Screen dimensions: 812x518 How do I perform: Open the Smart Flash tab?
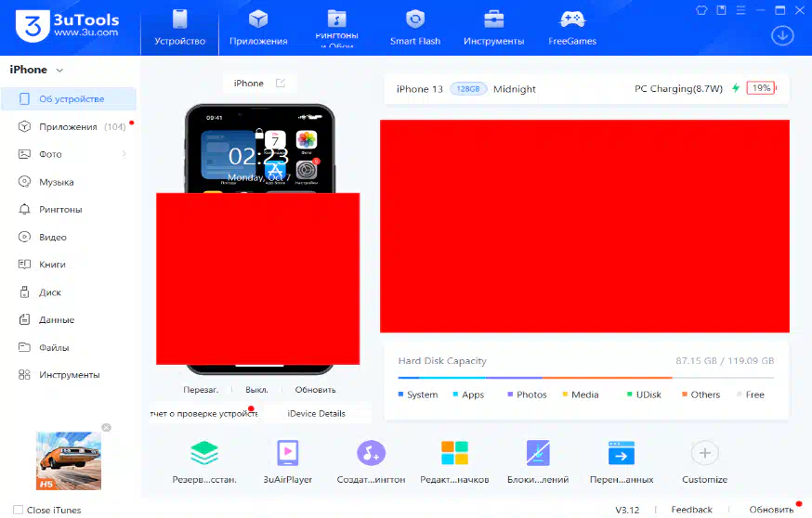point(414,28)
